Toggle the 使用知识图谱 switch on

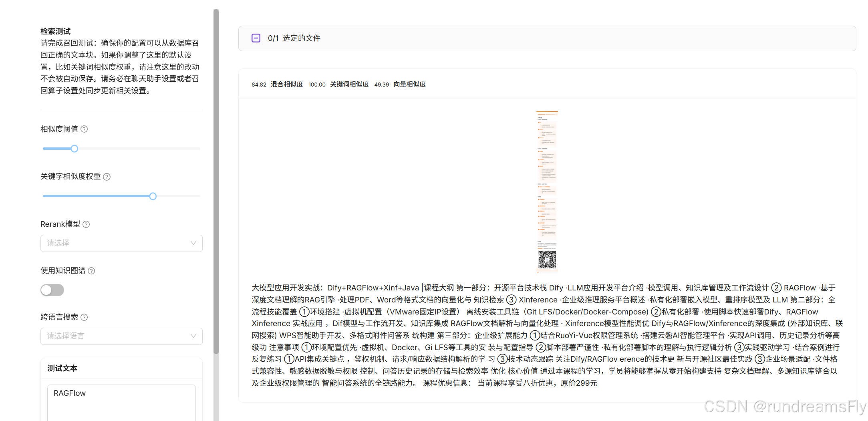point(52,290)
